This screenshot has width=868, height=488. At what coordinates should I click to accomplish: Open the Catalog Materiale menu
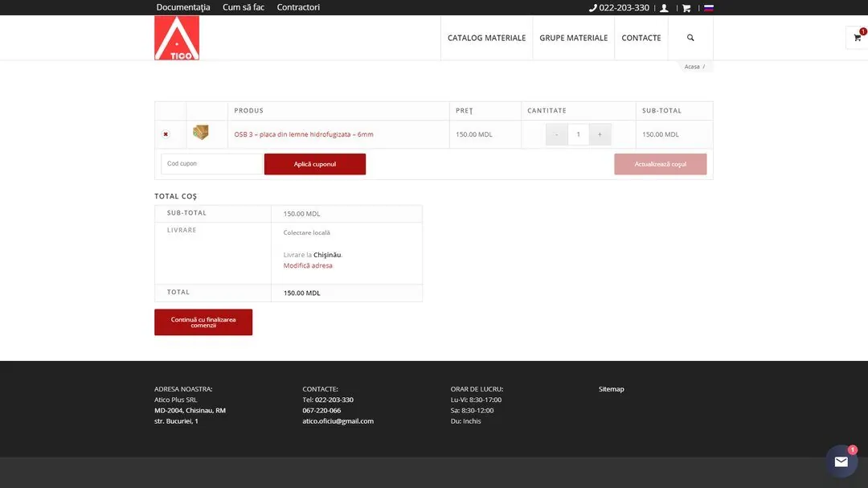coord(486,38)
